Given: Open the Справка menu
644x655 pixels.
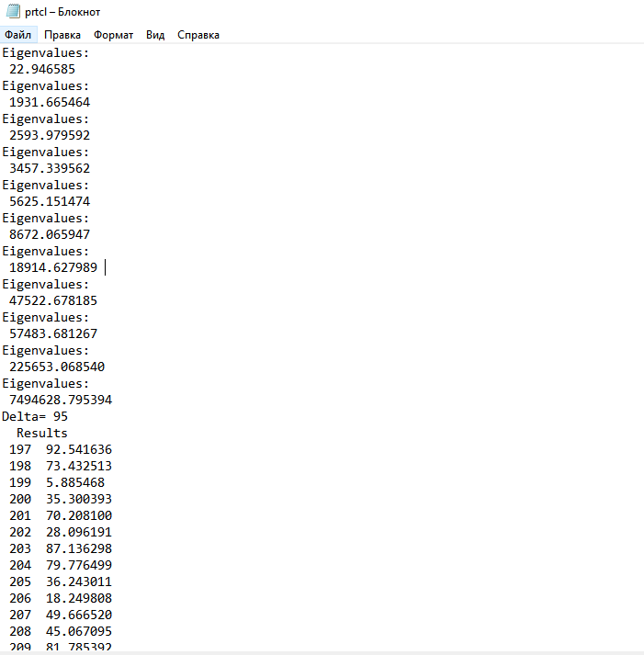Looking at the screenshot, I should pyautogui.click(x=198, y=35).
